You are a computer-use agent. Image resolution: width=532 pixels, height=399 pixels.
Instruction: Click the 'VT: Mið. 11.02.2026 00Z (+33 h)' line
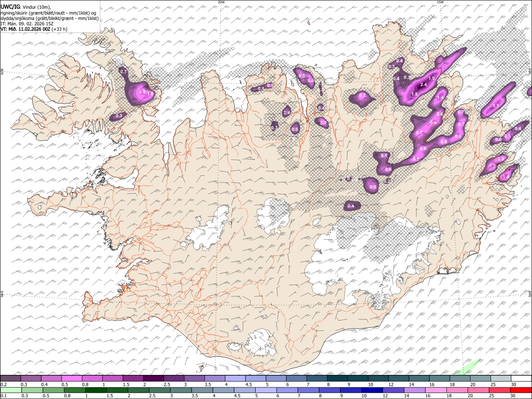[34, 29]
